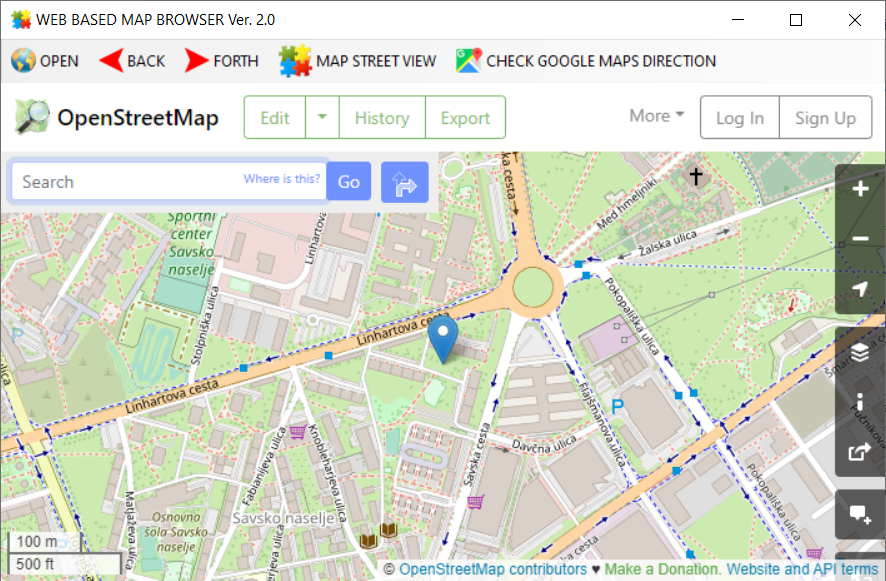The image size is (886, 581).
Task: Click the share map icon
Action: [860, 452]
